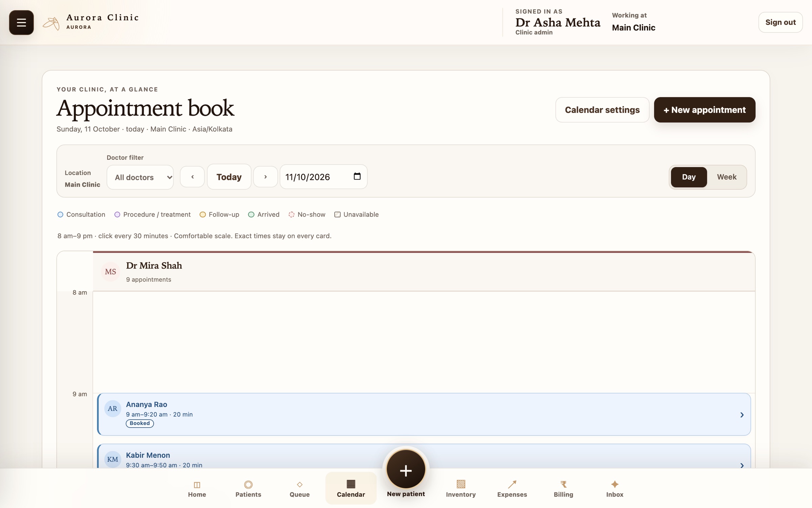Click the round plus New patient button
This screenshot has height=508, width=812.
(406, 470)
